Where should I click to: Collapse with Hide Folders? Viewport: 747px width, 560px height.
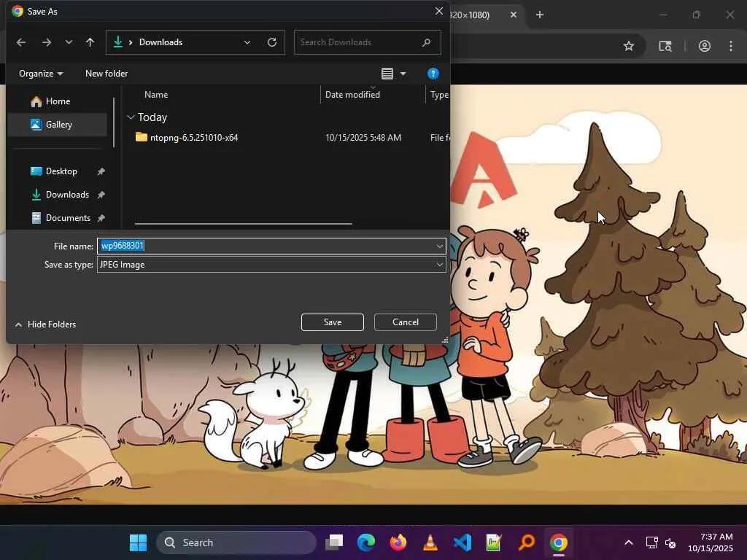click(x=46, y=324)
